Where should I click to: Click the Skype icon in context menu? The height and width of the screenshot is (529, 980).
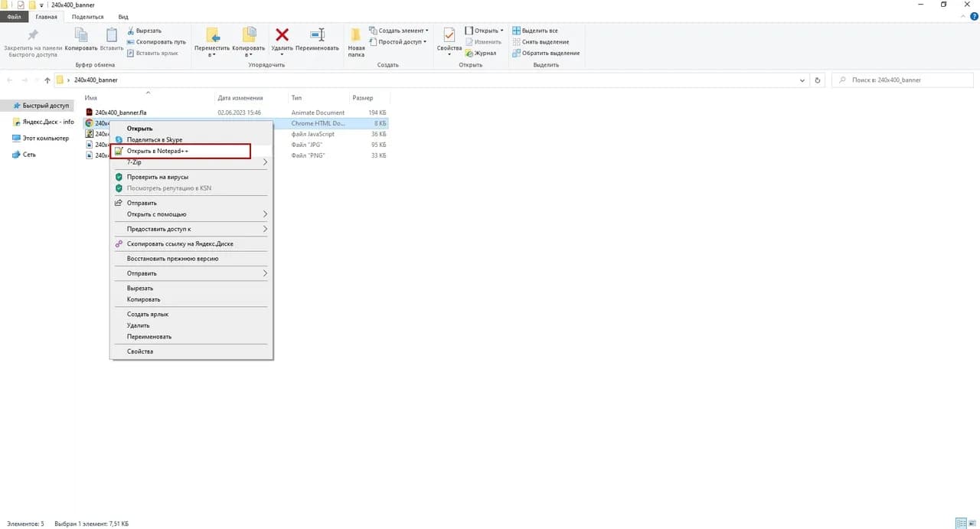pyautogui.click(x=119, y=140)
